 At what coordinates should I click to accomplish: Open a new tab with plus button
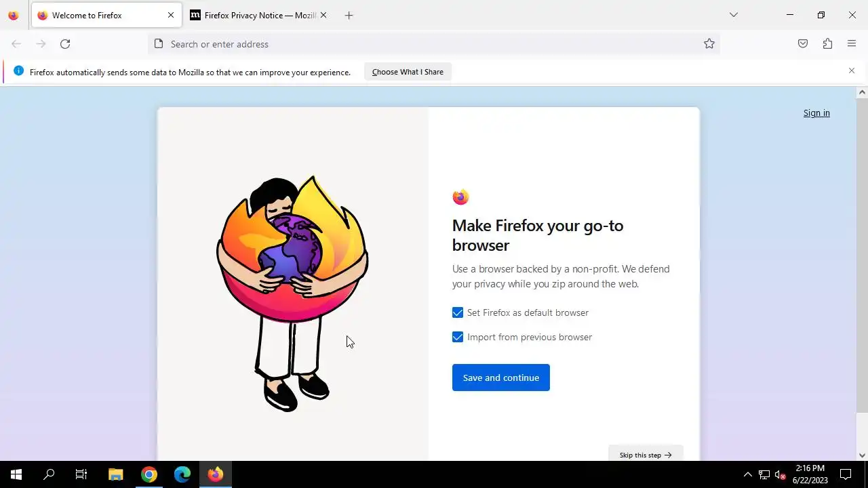[349, 15]
